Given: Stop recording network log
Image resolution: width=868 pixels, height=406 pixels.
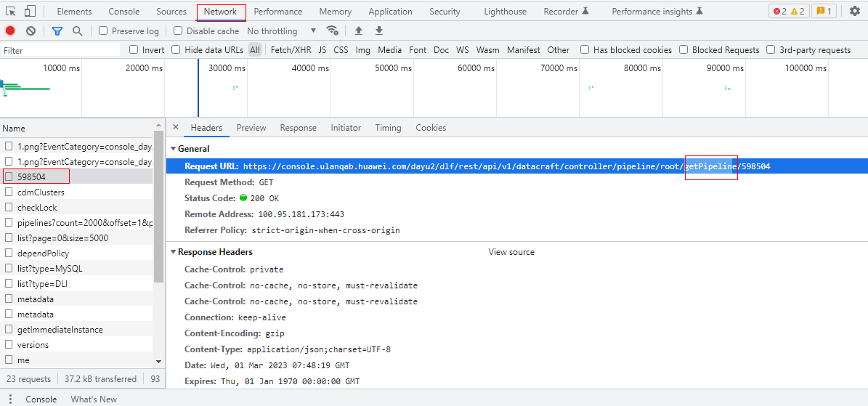Looking at the screenshot, I should tap(10, 31).
